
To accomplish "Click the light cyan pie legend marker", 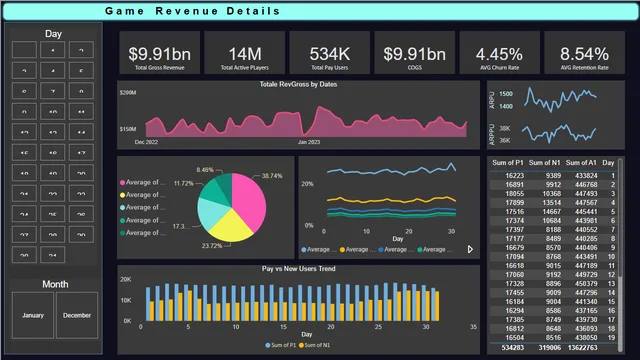I will pos(122,207).
